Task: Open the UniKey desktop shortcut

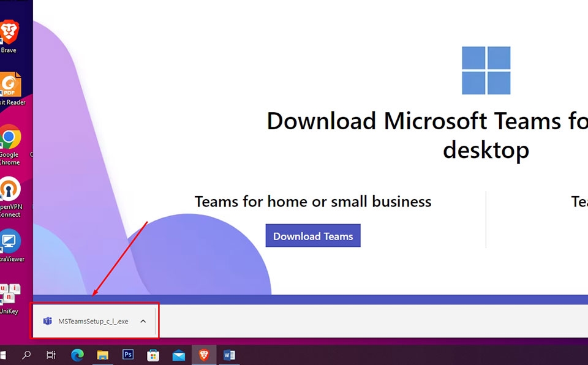Action: click(x=10, y=298)
